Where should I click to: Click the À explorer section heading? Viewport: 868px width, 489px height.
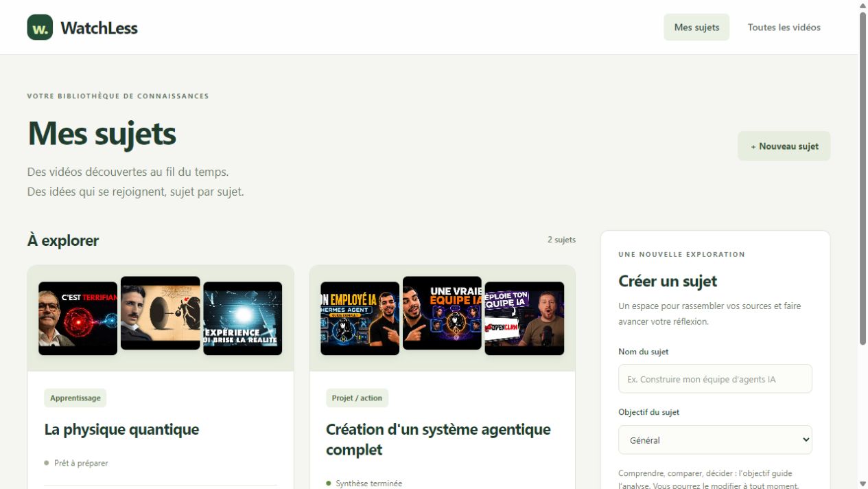pyautogui.click(x=63, y=240)
